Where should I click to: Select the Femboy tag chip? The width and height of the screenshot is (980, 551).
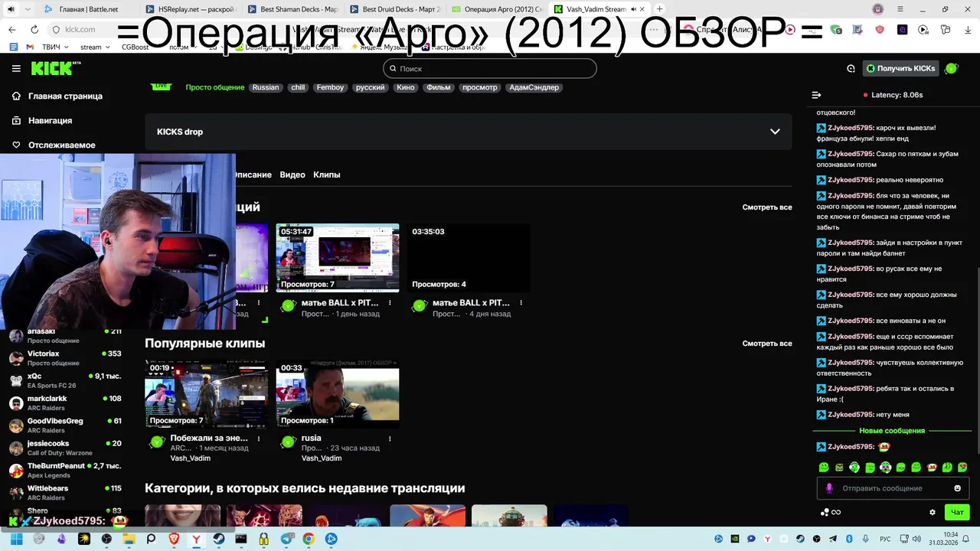coord(330,87)
